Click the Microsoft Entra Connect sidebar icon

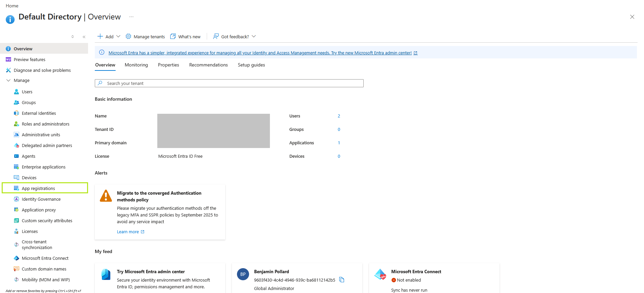[16, 258]
